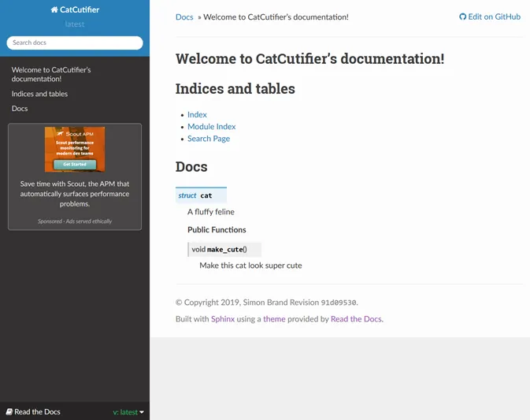The width and height of the screenshot is (530, 420).
Task: Go to Docs in the breadcrumb
Action: click(184, 17)
